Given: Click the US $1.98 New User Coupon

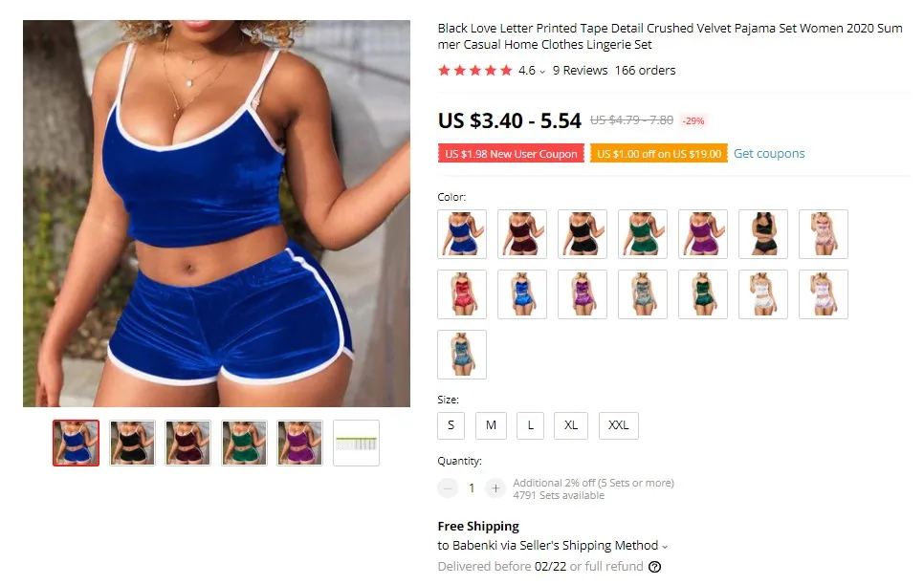Looking at the screenshot, I should click(511, 153).
